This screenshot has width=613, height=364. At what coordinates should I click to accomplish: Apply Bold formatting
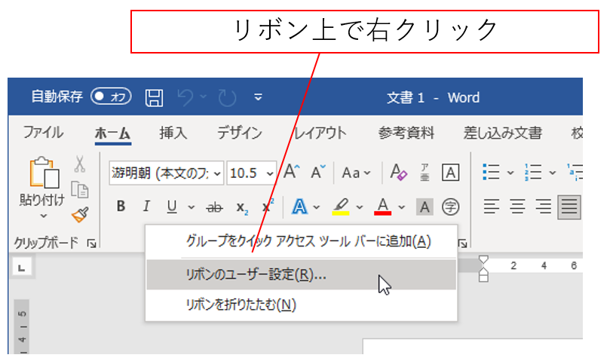pos(121,206)
